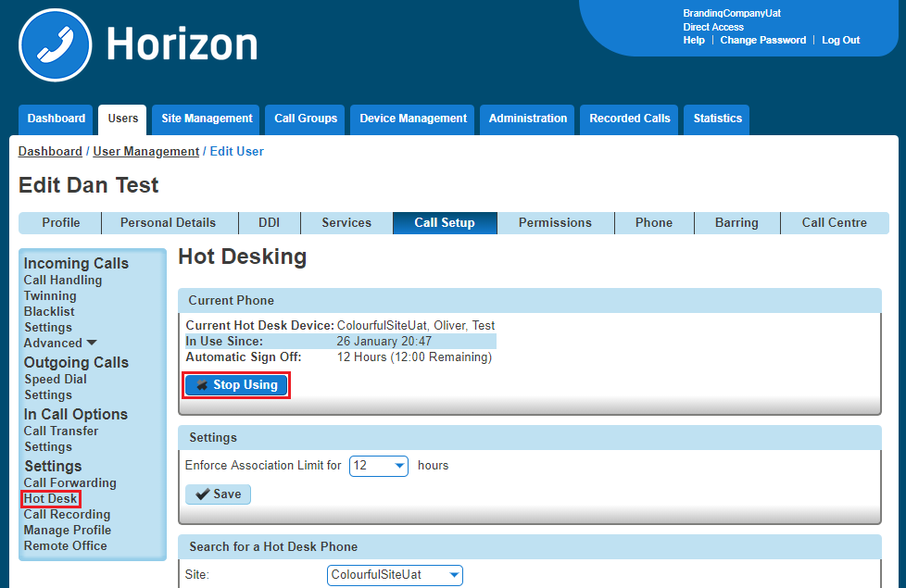Open Call Transfer in sidebar
The height and width of the screenshot is (588, 906).
60,431
